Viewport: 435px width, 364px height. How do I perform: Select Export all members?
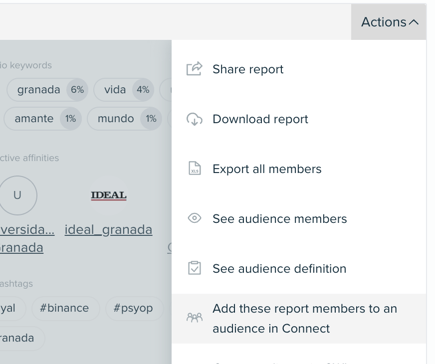tap(299, 169)
